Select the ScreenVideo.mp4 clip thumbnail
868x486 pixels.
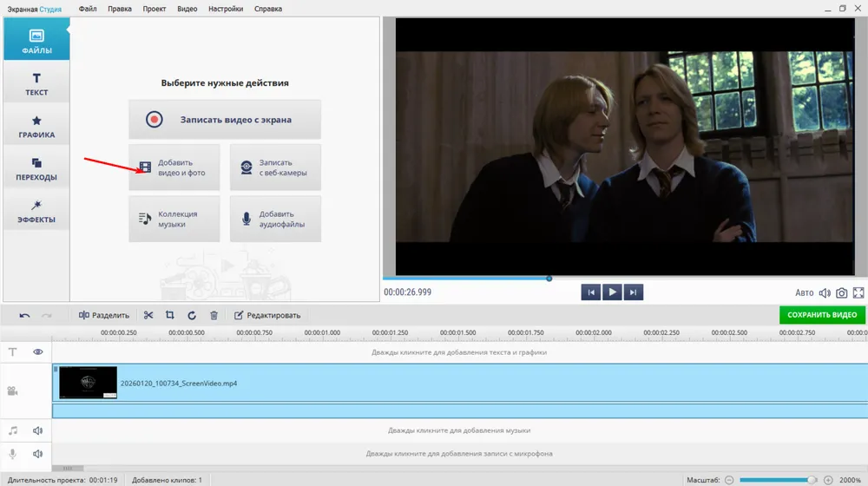[88, 382]
